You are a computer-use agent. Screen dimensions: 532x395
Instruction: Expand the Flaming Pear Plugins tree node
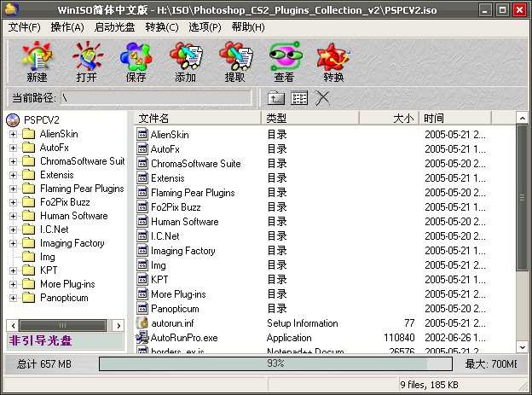pos(14,189)
